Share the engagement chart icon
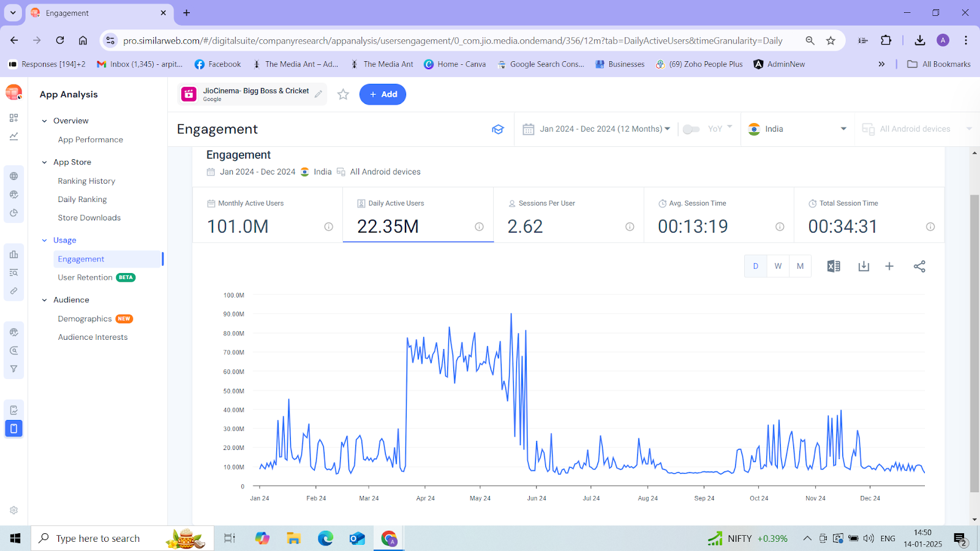The height and width of the screenshot is (551, 980). (919, 266)
